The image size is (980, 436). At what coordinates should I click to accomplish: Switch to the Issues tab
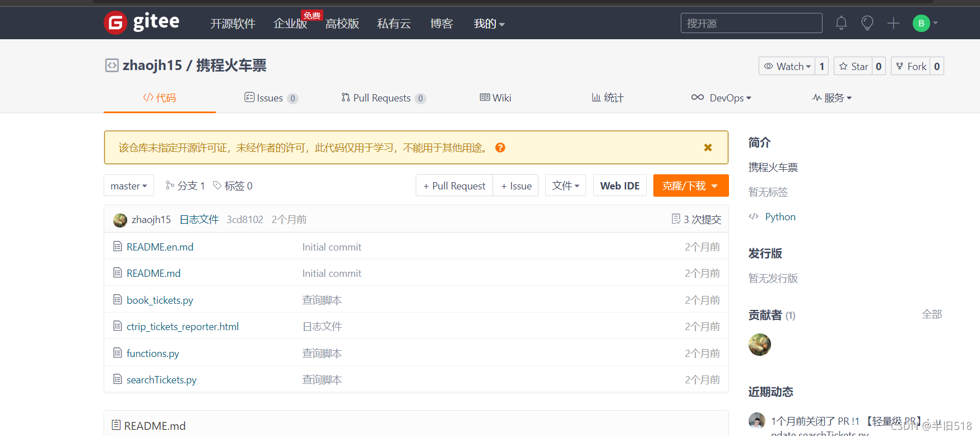271,98
